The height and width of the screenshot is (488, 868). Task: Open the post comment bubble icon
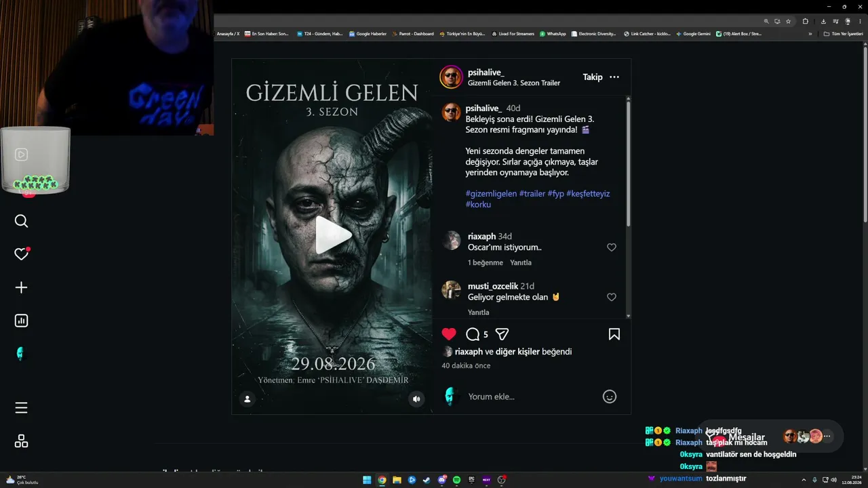473,334
